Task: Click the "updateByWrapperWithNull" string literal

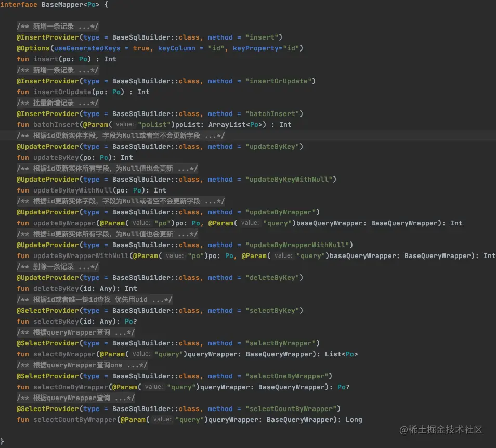Action: pos(297,245)
